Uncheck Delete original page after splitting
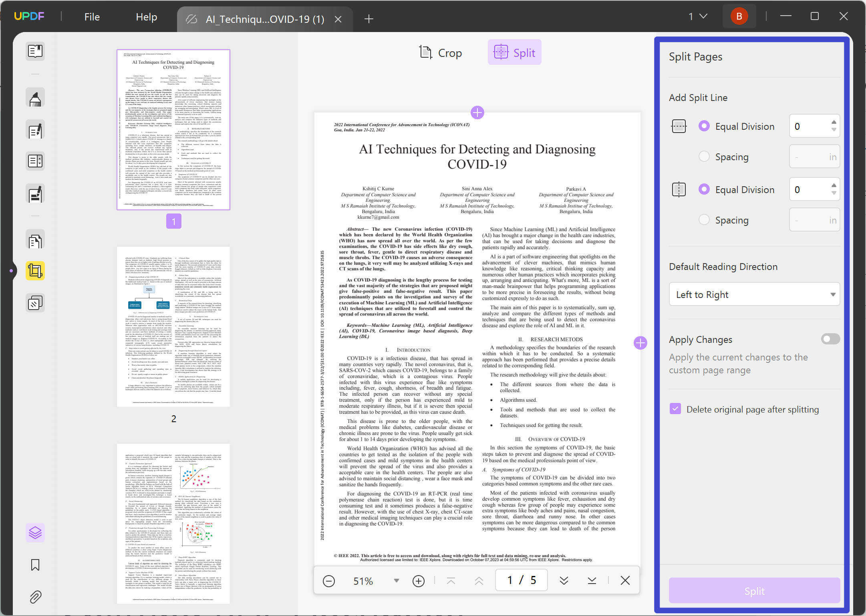 676,409
